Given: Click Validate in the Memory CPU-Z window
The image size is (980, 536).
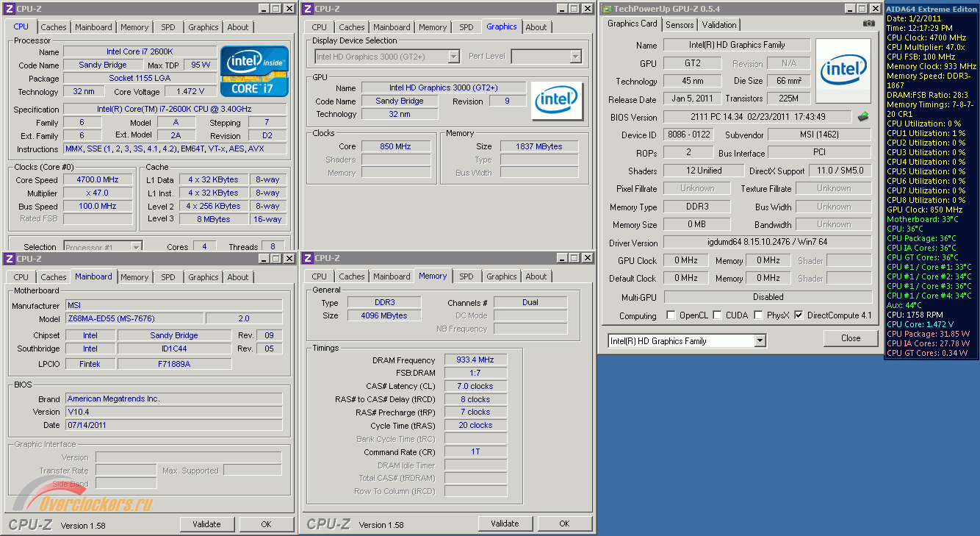Looking at the screenshot, I should pyautogui.click(x=505, y=524).
